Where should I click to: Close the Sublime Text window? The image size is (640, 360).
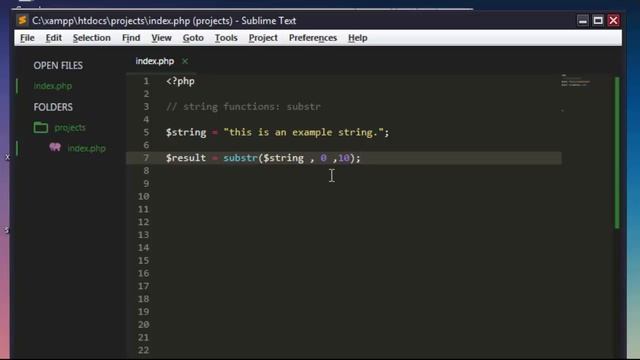(613, 20)
